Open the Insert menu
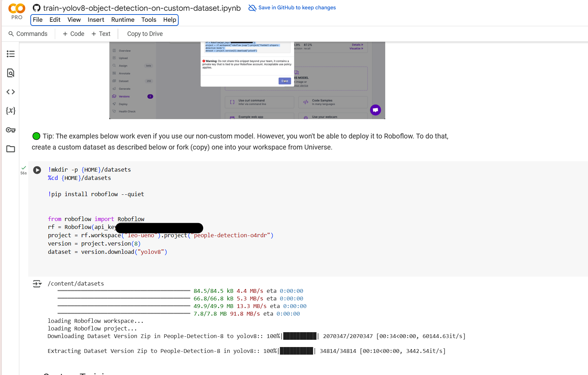The image size is (588, 375). pyautogui.click(x=96, y=20)
